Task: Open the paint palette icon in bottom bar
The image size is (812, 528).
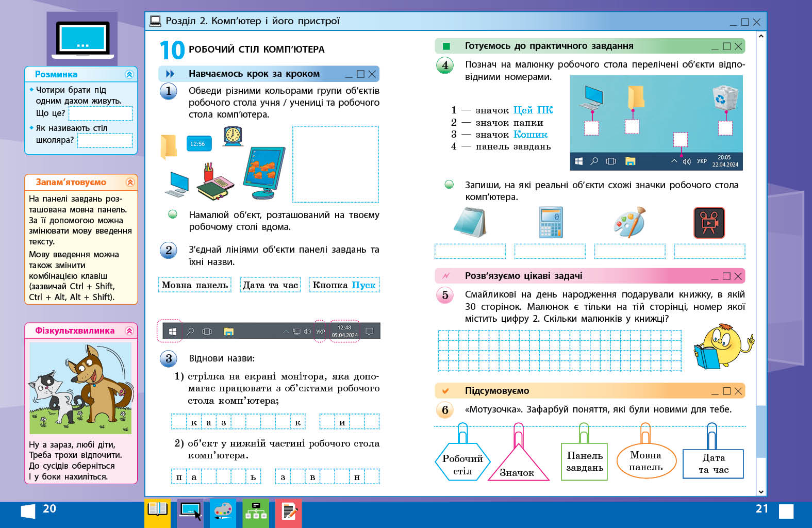Action: pos(223,513)
